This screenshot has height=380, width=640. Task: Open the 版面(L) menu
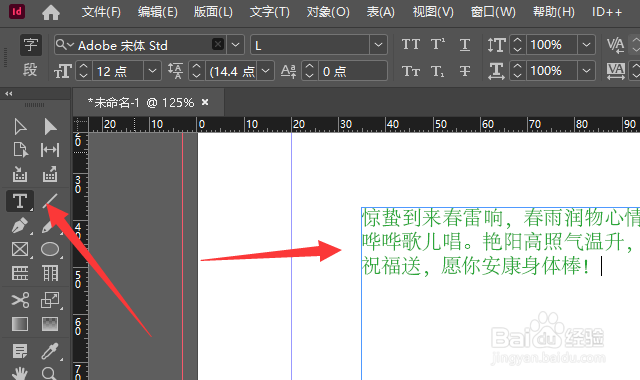[x=213, y=12]
